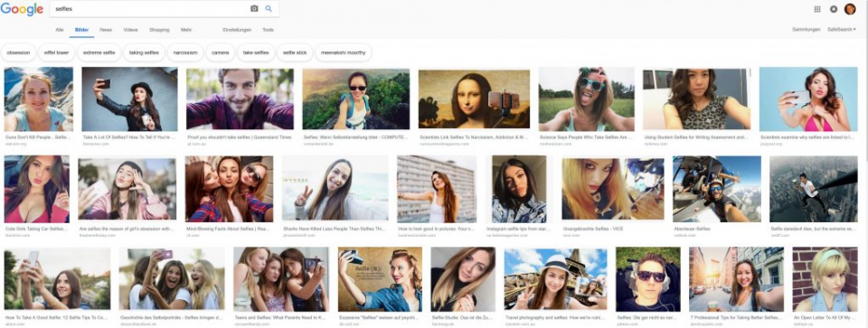The width and height of the screenshot is (868, 328).
Task: Open the user account avatar
Action: pos(850,9)
